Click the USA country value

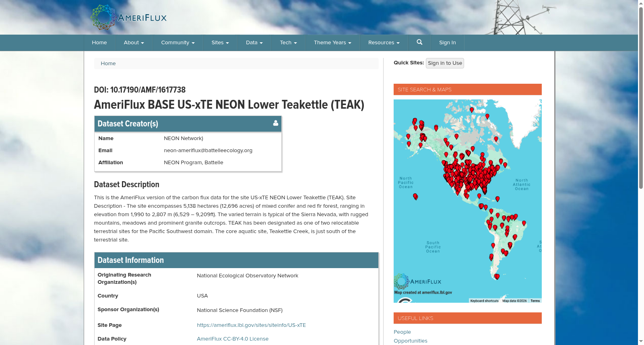202,296
